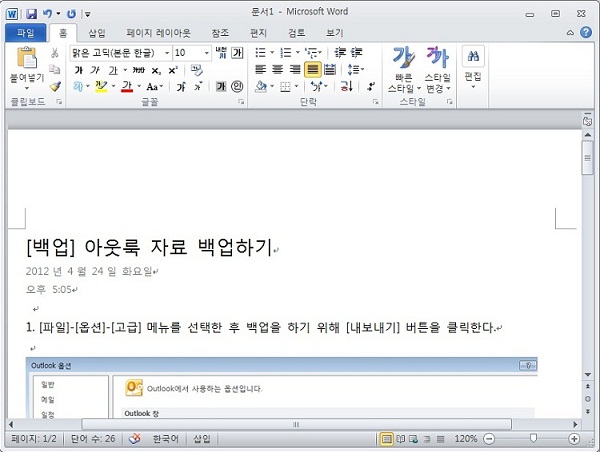Screen dimensions: 600x452
Task: Switch to the 페이지 레이아웃 tab
Action: 158,33
